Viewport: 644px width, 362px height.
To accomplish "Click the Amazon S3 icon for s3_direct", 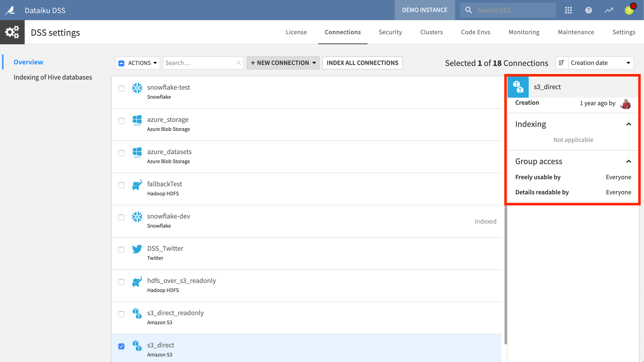I will (137, 346).
